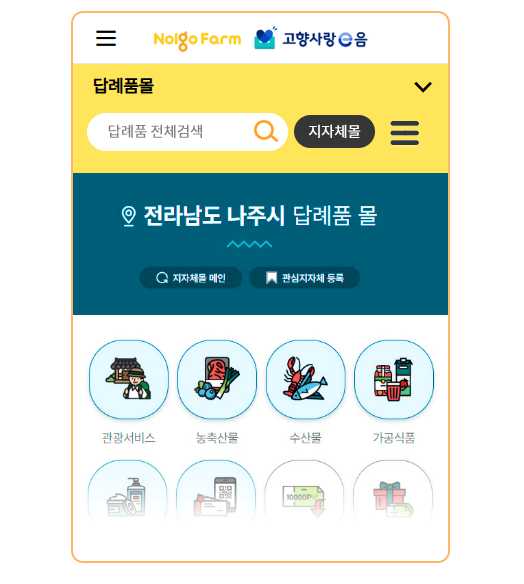Open the category menu beside 지자체몰
524x584 pixels.
404,133
